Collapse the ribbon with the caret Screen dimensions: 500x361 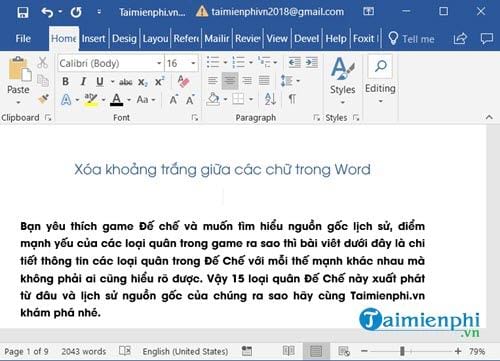pyautogui.click(x=489, y=117)
